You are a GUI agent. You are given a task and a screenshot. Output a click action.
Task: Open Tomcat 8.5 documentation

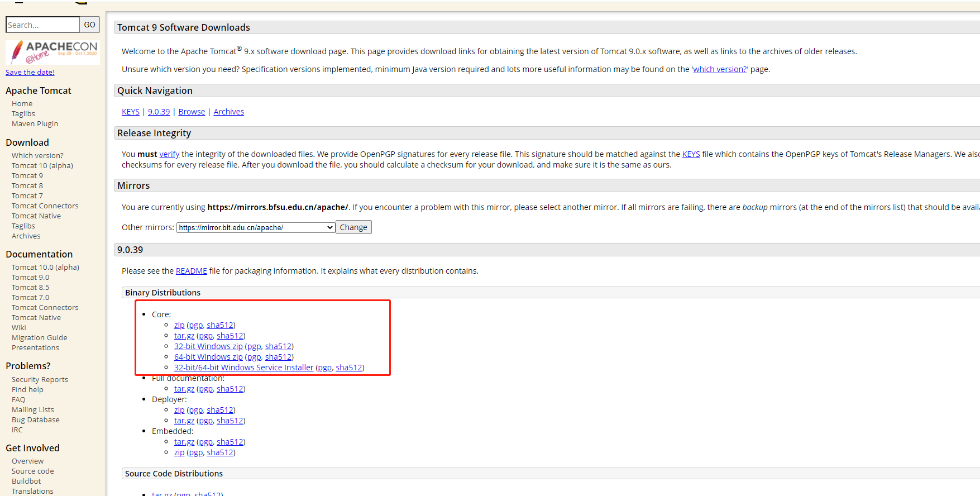[31, 288]
